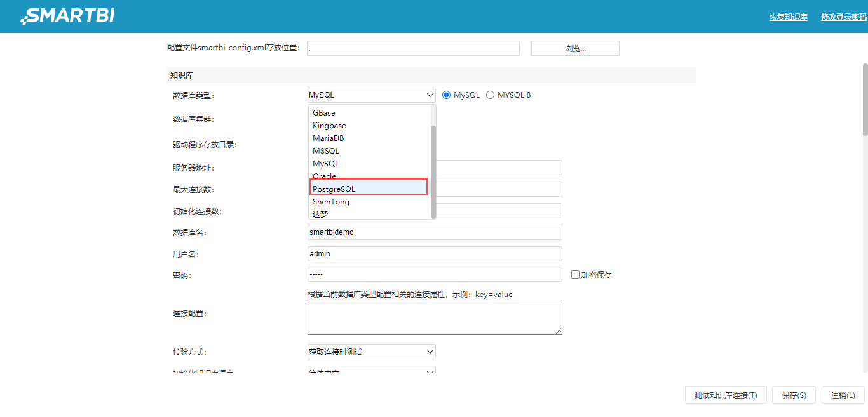Focus the smartbi-config.xml location field
Image resolution: width=868 pixels, height=417 pixels.
[413, 48]
